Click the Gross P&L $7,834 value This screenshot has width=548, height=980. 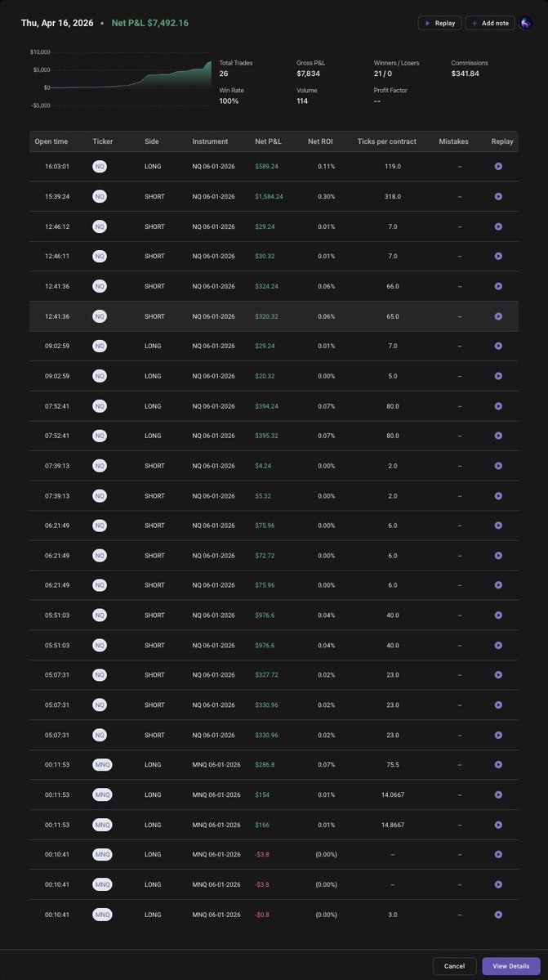pyautogui.click(x=309, y=74)
